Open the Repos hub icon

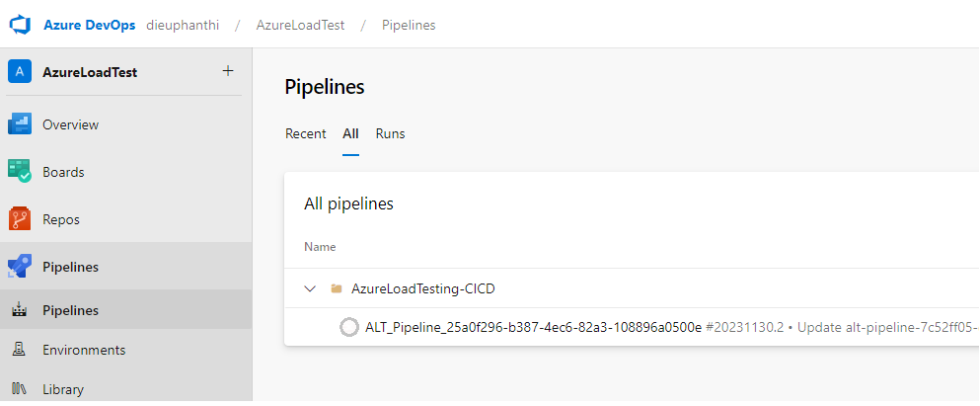pyautogui.click(x=20, y=219)
